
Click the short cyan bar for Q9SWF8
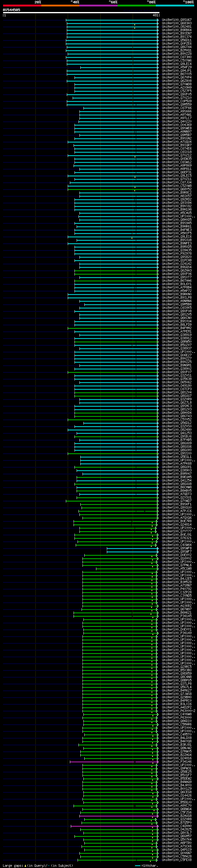coord(132,549)
